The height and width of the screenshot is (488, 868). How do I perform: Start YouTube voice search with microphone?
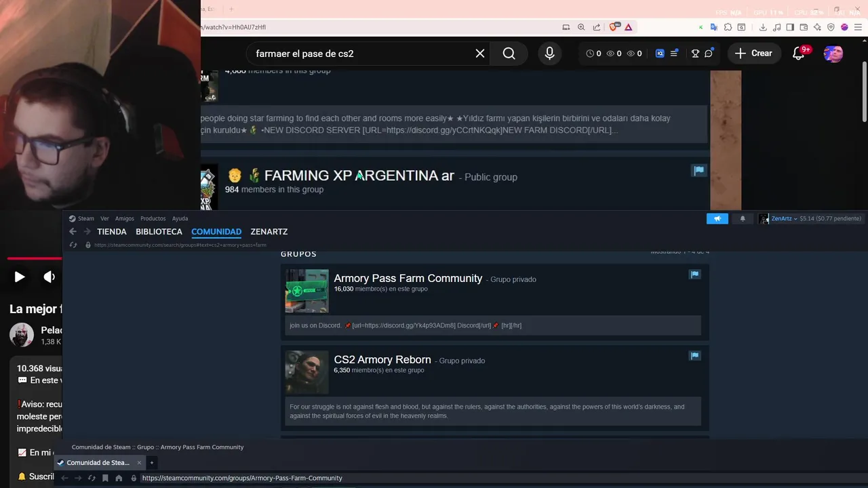(550, 54)
